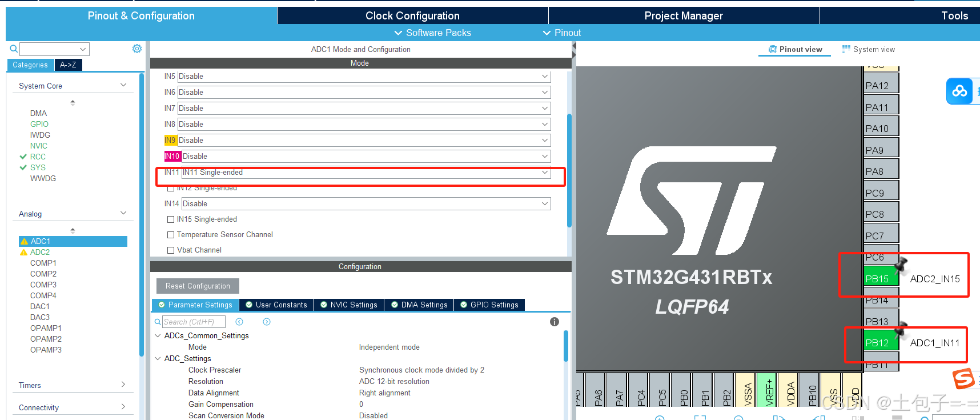Go to next parameter search result
Screen dimensions: 980x420
[x=267, y=322]
